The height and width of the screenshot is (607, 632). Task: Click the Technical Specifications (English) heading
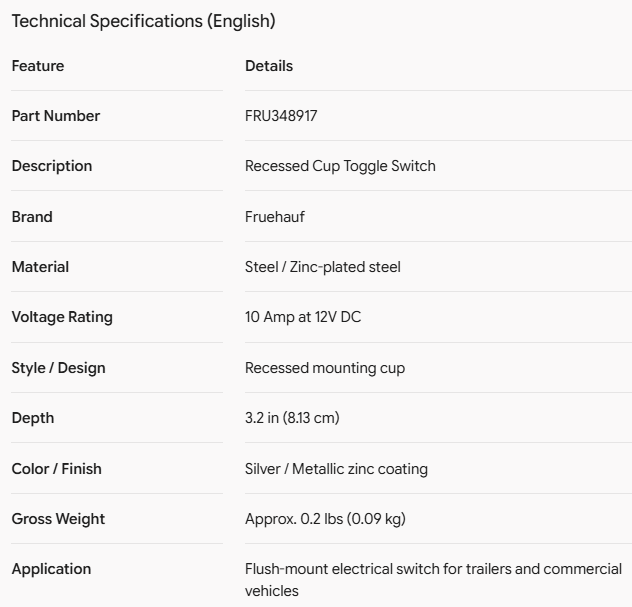pyautogui.click(x=143, y=21)
